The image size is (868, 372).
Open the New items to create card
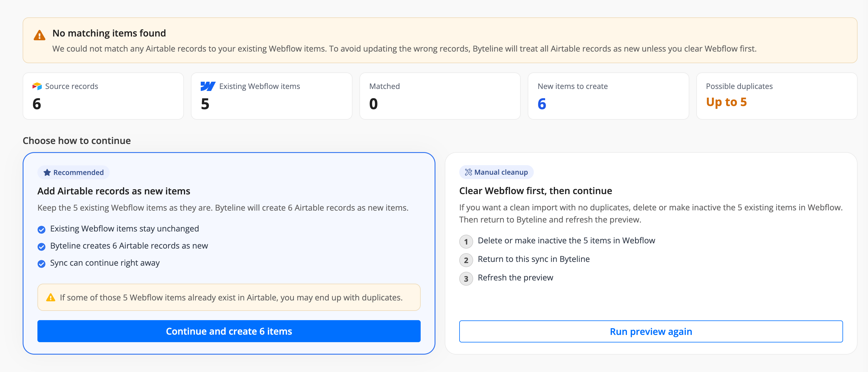pyautogui.click(x=608, y=96)
